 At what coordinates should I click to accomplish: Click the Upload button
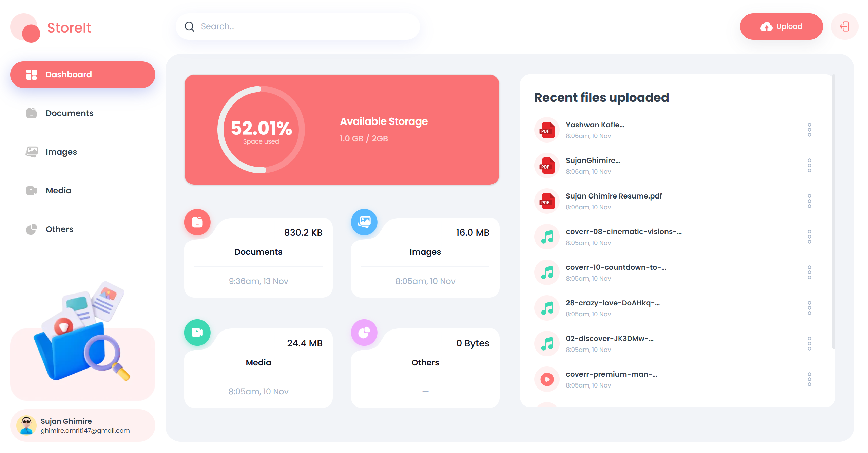coord(781,26)
